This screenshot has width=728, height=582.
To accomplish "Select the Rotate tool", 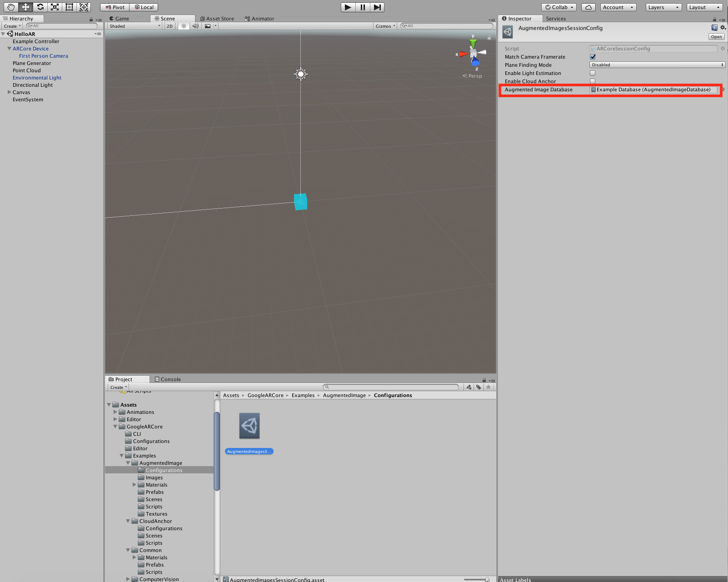I will coord(40,7).
